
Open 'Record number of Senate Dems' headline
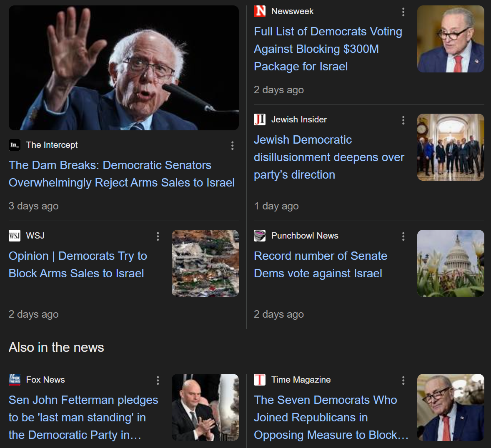(321, 265)
